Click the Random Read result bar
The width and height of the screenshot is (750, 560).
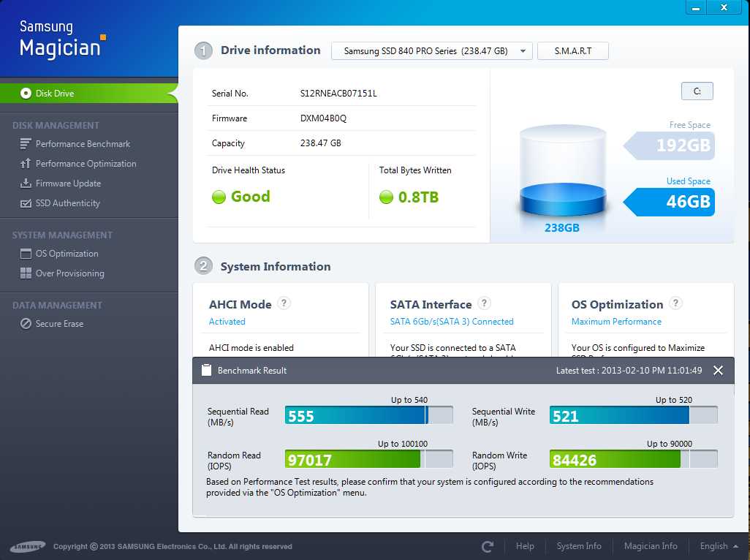click(x=368, y=459)
